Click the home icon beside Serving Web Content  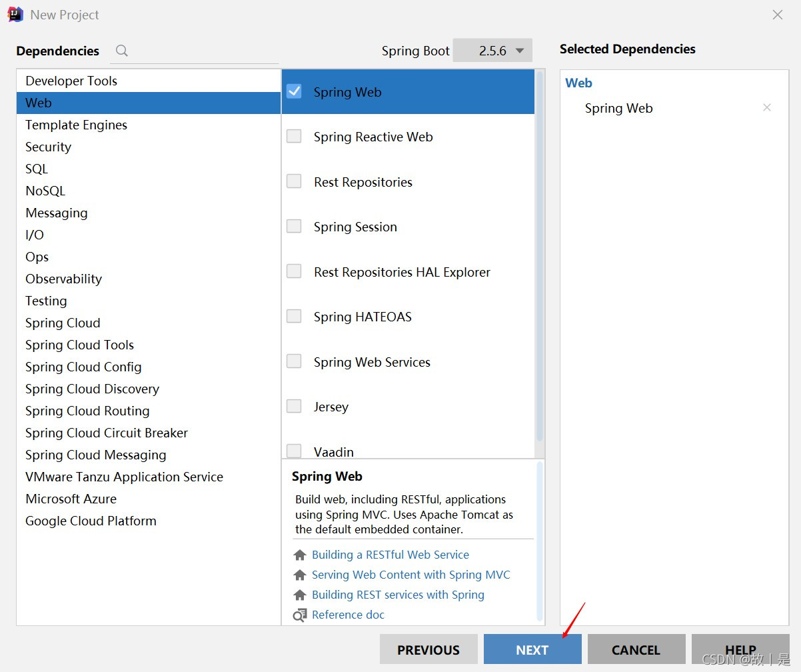click(x=300, y=575)
